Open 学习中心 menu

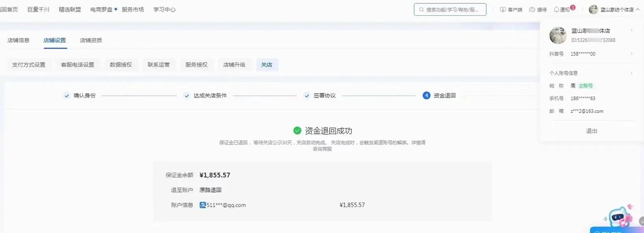pyautogui.click(x=164, y=10)
